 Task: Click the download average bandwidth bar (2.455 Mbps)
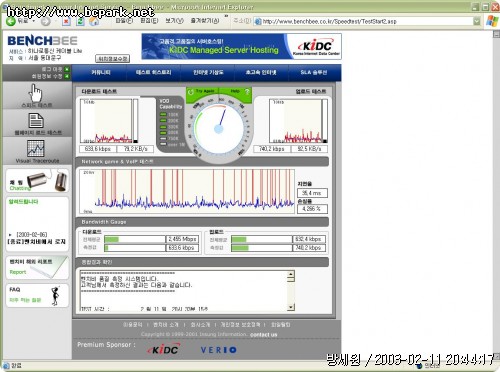point(135,239)
